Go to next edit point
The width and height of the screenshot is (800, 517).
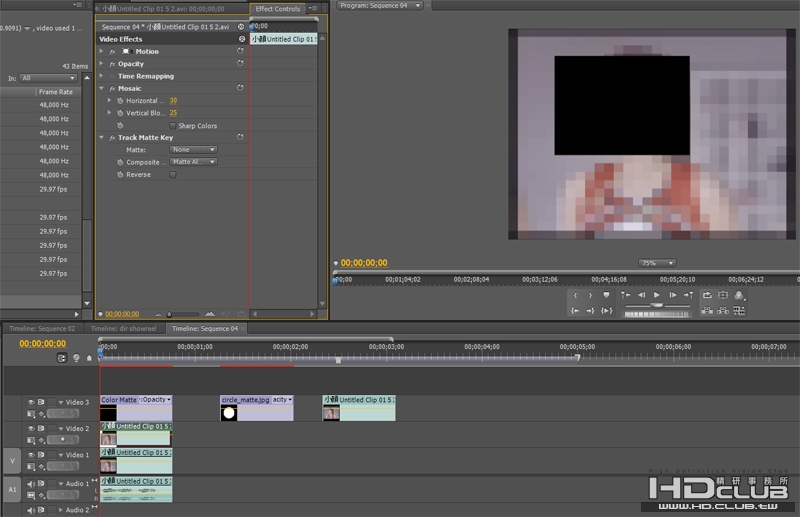click(688, 295)
